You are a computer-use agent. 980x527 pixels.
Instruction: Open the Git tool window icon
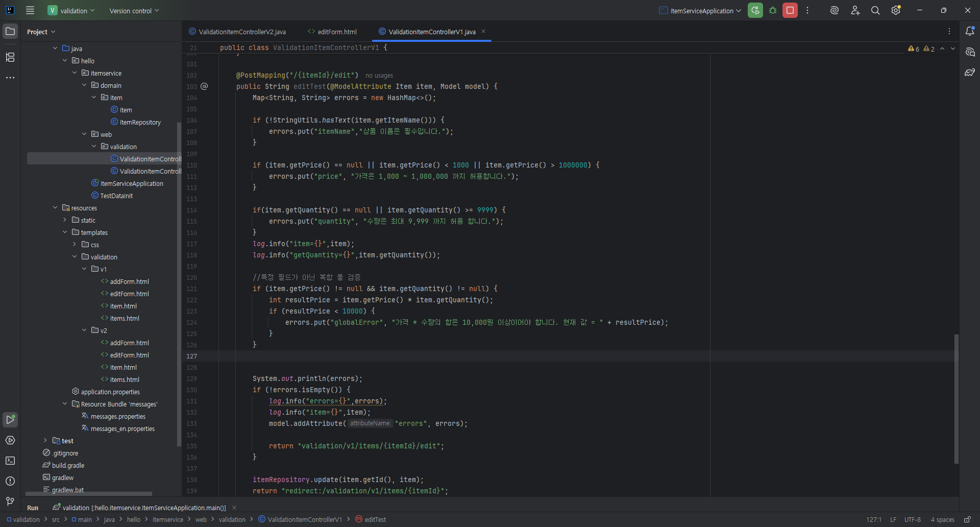pos(10,501)
